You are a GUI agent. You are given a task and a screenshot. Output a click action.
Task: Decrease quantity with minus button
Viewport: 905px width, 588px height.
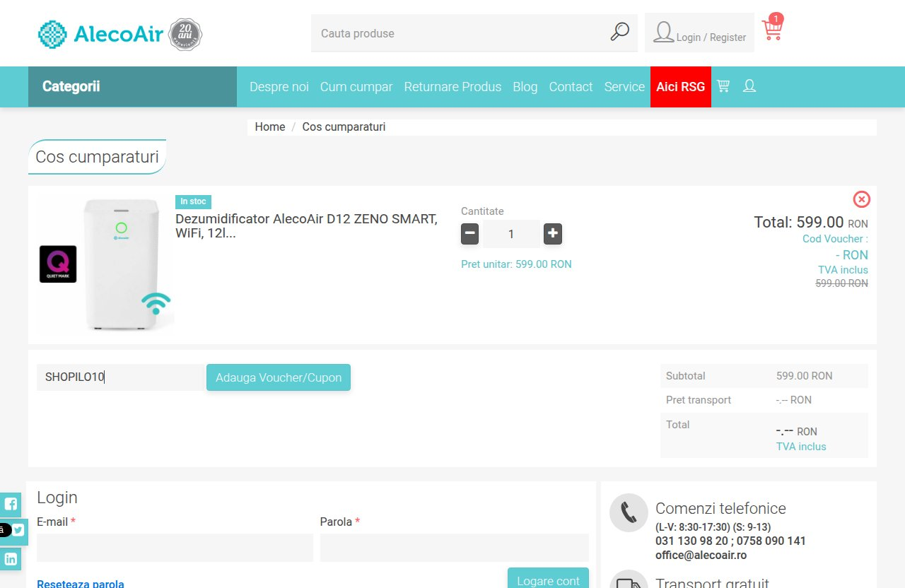click(469, 233)
